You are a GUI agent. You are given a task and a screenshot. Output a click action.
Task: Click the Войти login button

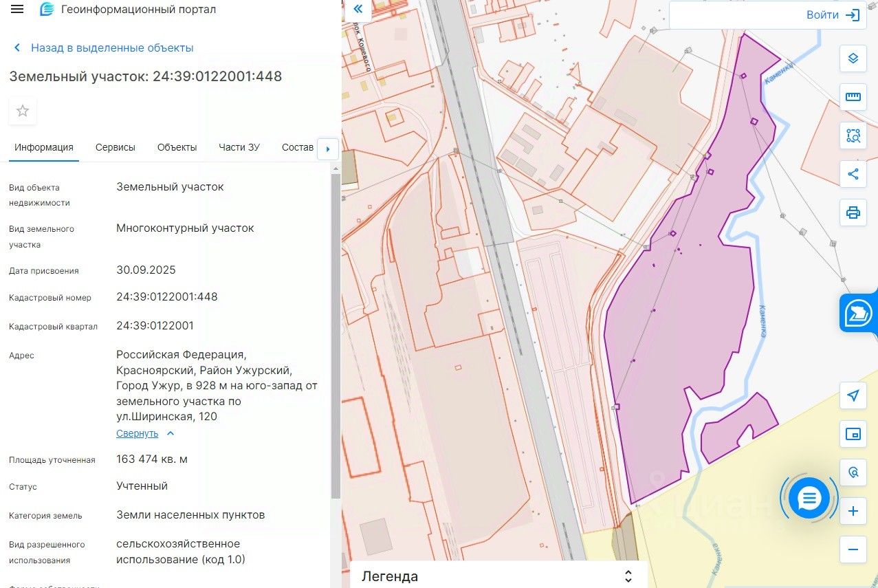[x=833, y=15]
